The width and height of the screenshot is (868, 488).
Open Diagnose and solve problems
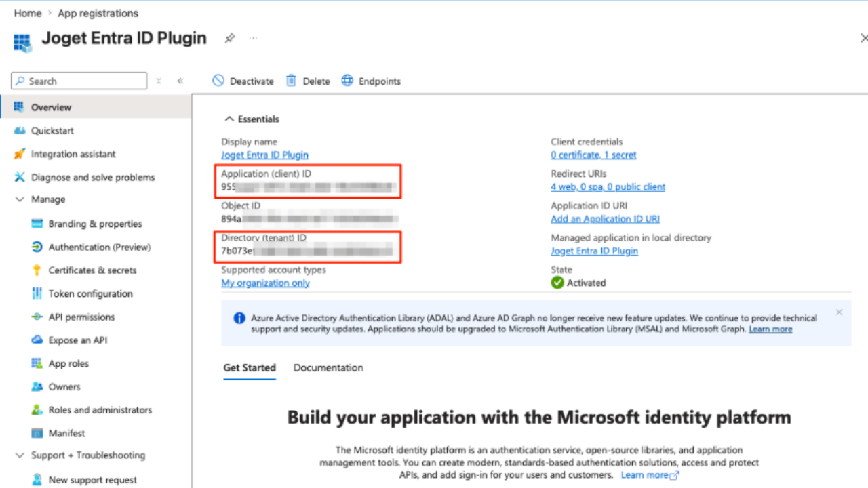click(93, 178)
